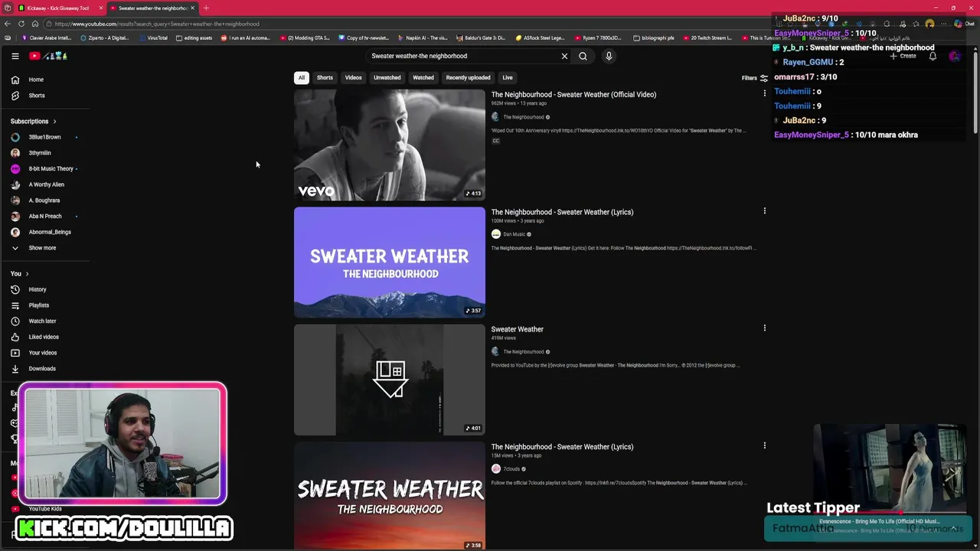Open Baldur's Gate 3 bookmark
The width and height of the screenshot is (980, 551).
click(482, 37)
